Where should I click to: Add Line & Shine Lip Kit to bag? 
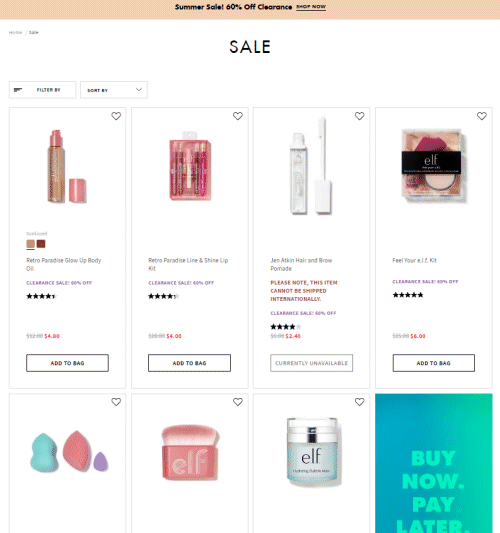pyautogui.click(x=189, y=363)
